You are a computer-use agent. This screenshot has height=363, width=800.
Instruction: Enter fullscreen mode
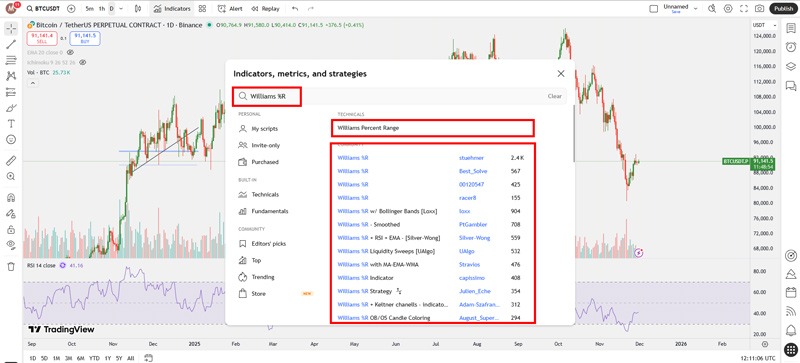click(744, 9)
